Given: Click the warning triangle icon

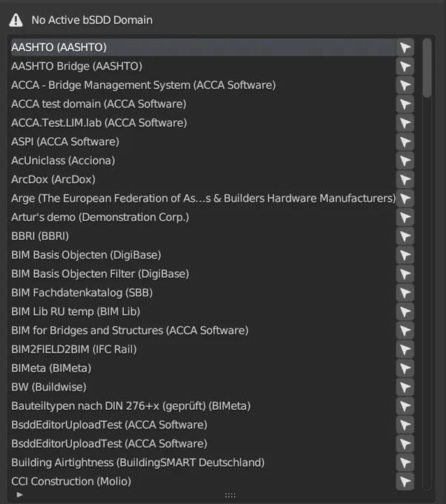Looking at the screenshot, I should tap(16, 20).
